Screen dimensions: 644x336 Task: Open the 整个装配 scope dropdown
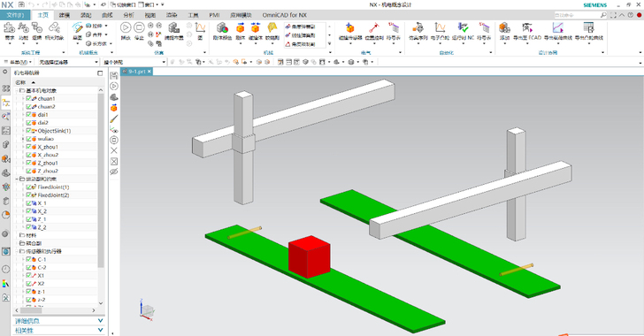point(134,62)
